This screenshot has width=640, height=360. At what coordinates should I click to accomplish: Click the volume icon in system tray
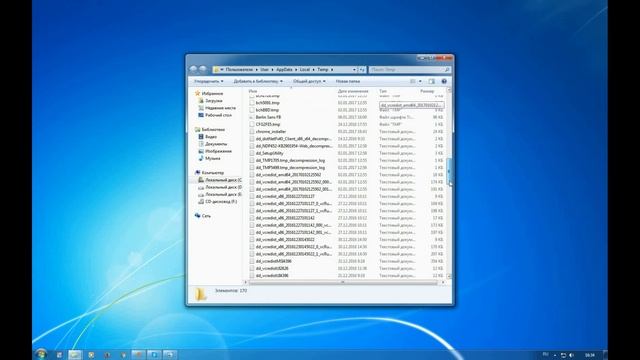coord(571,355)
